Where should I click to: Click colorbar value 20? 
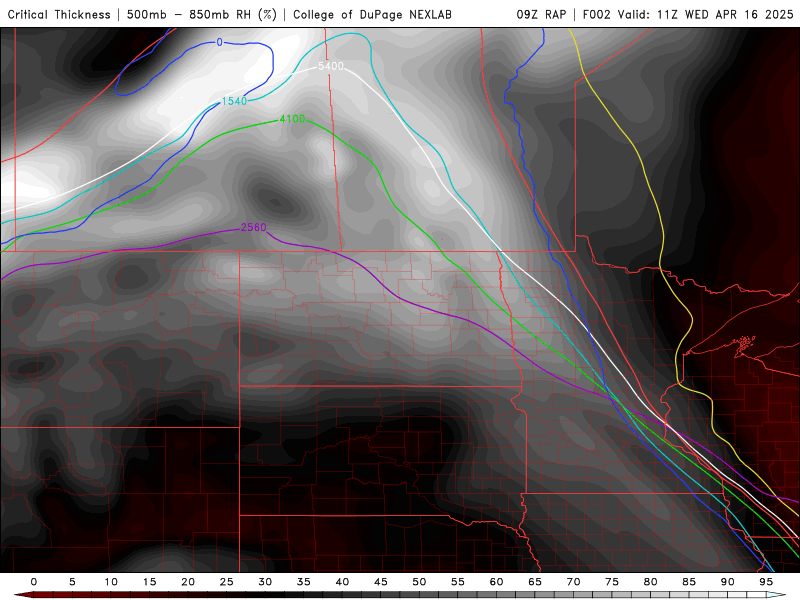[x=188, y=582]
